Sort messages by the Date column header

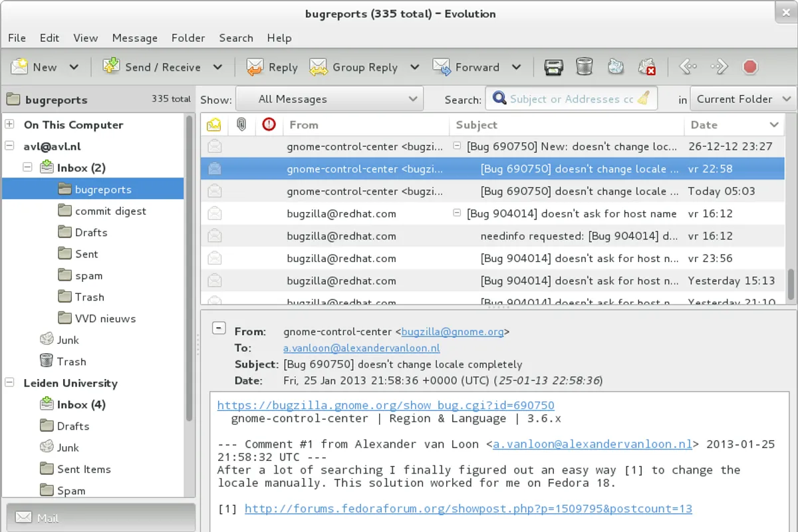[734, 124]
